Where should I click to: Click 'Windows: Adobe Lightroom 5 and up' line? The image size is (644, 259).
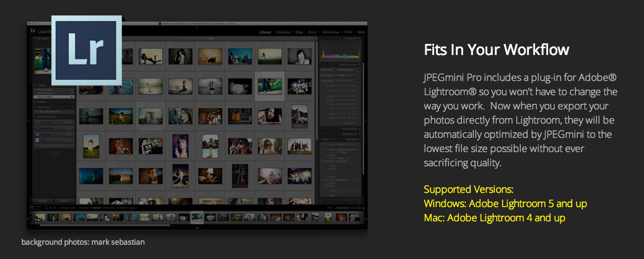[x=505, y=203]
